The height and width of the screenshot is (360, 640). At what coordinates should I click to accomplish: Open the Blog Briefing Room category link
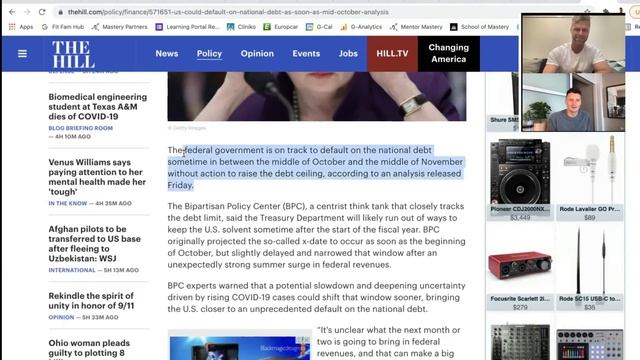pyautogui.click(x=80, y=128)
